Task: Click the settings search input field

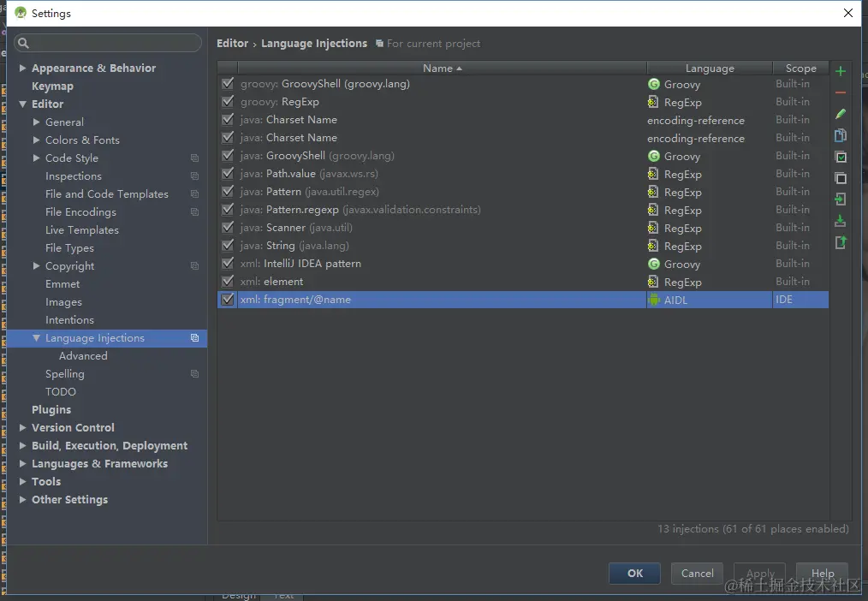Action: click(107, 43)
